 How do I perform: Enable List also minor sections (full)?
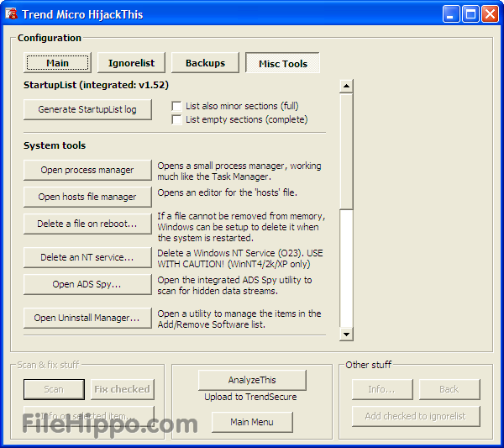(x=176, y=106)
